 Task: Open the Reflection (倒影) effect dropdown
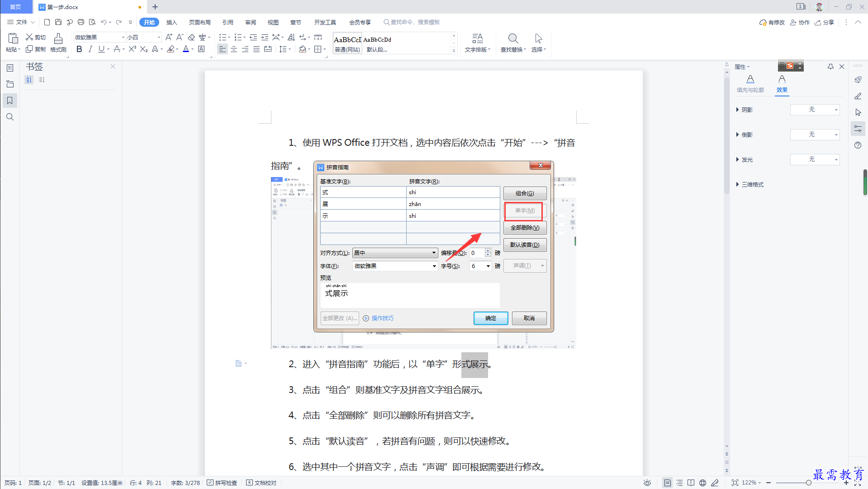pos(815,134)
